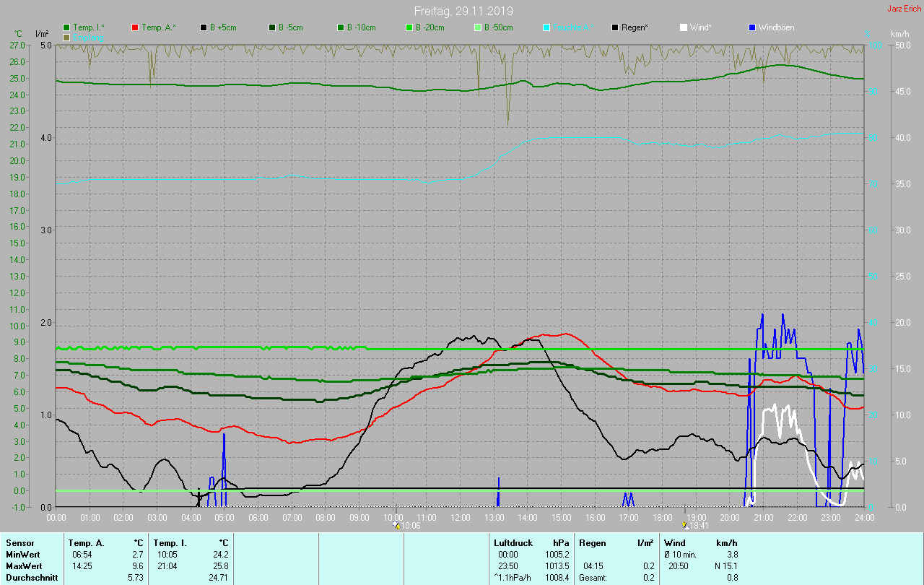Select the black B +5cm legend square

pos(204,27)
